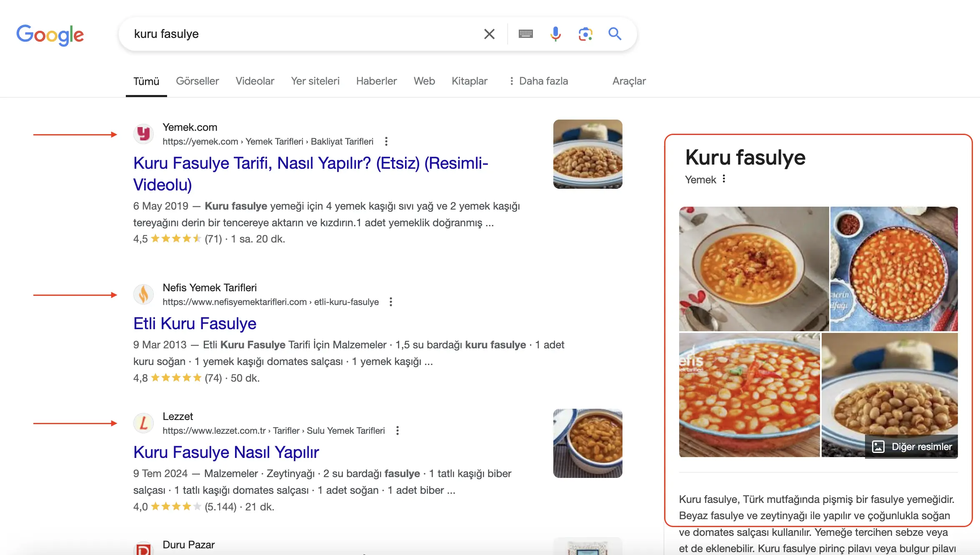980x555 pixels.
Task: Click the 'Duru Pazar' site name
Action: click(189, 545)
